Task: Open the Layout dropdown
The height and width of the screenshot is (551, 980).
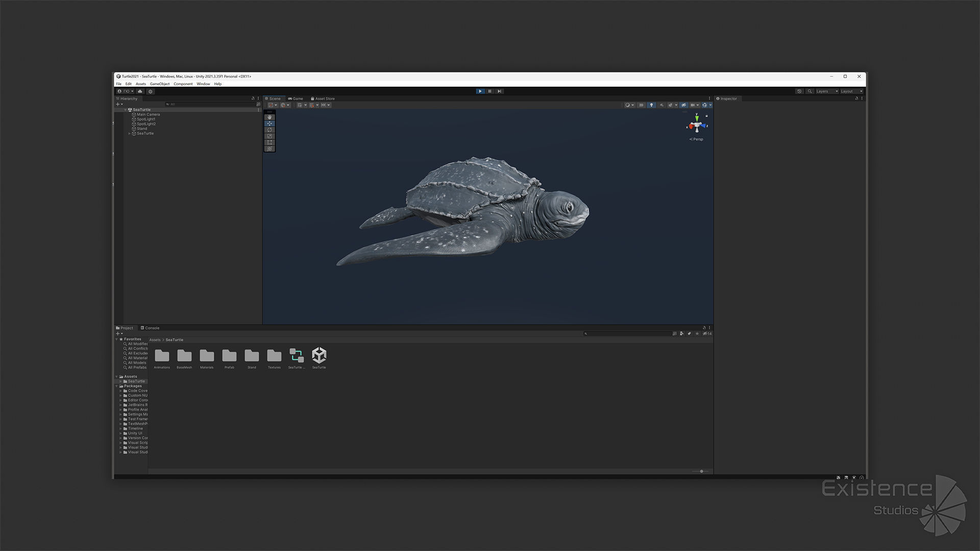Action: pyautogui.click(x=851, y=91)
